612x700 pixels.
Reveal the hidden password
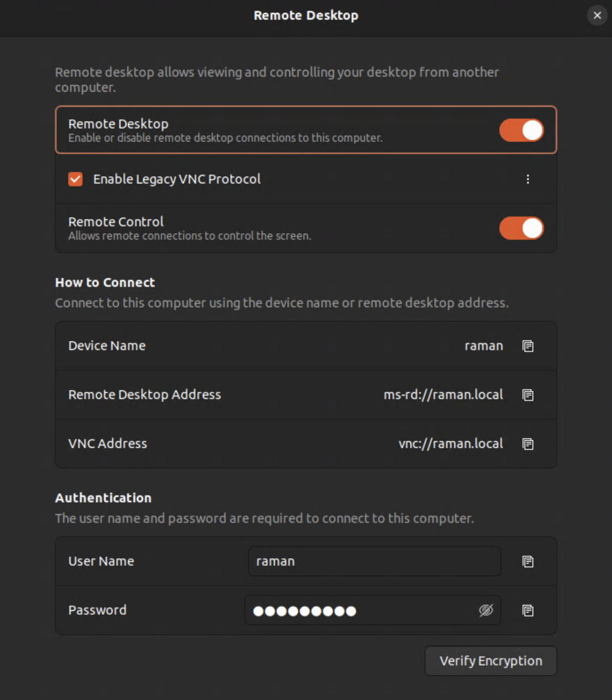pyautogui.click(x=486, y=611)
